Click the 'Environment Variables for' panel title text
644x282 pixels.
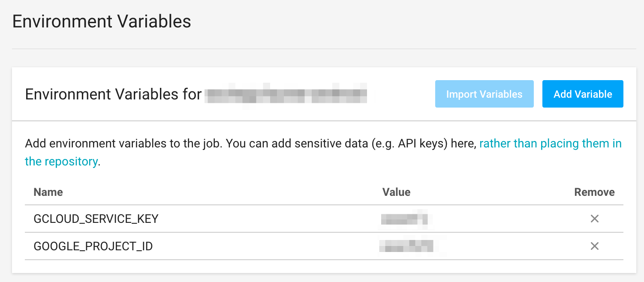point(113,94)
